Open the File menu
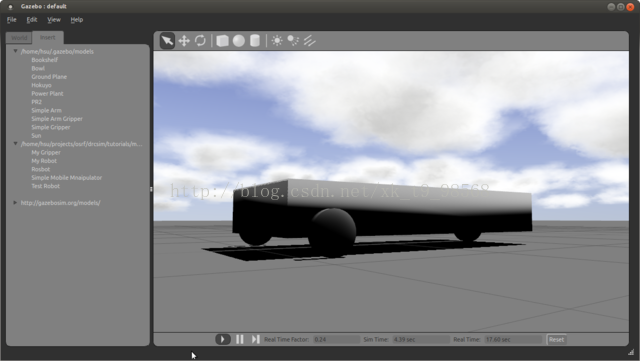The width and height of the screenshot is (640, 361). 11,20
